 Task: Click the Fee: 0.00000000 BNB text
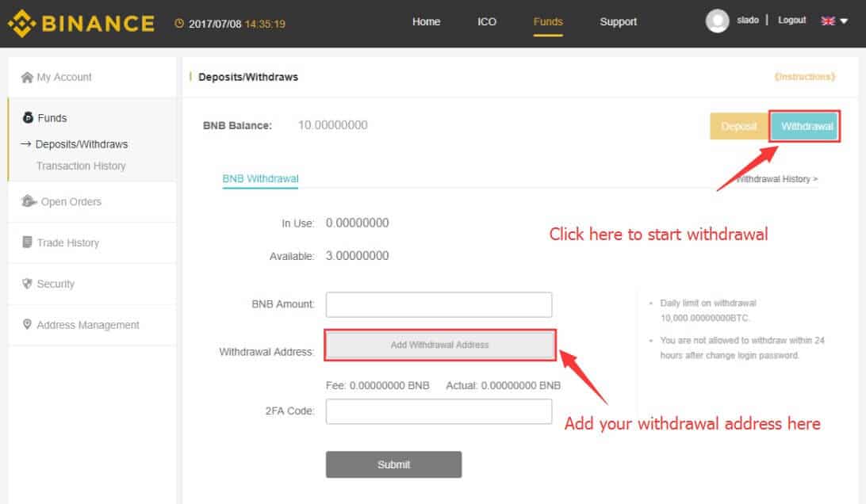coord(377,385)
